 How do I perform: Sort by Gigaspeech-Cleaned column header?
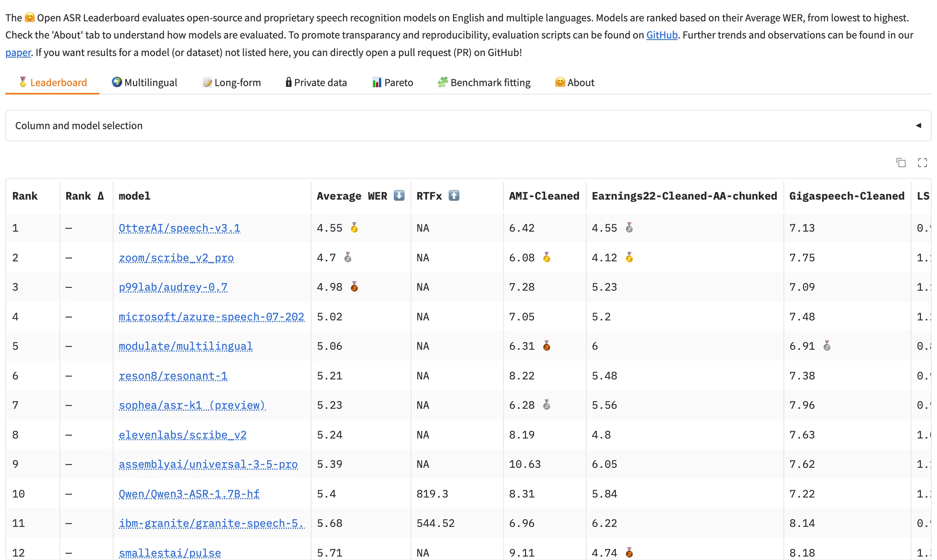(847, 196)
